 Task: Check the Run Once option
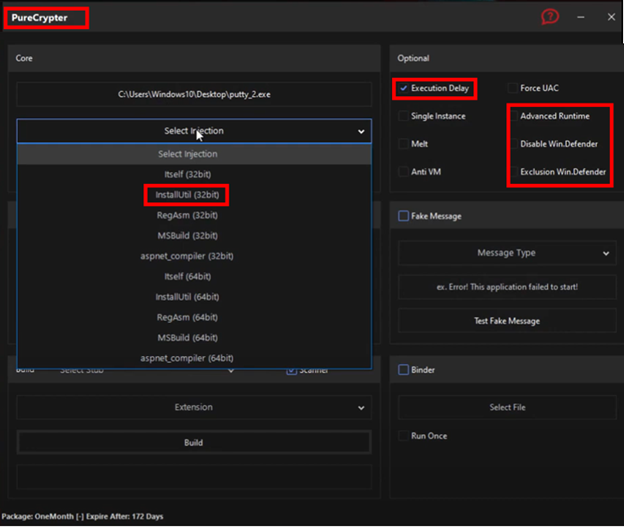coord(404,436)
